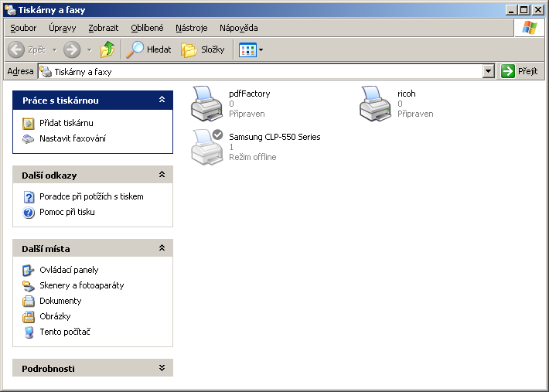Toggle the Složky folders pane

click(203, 49)
